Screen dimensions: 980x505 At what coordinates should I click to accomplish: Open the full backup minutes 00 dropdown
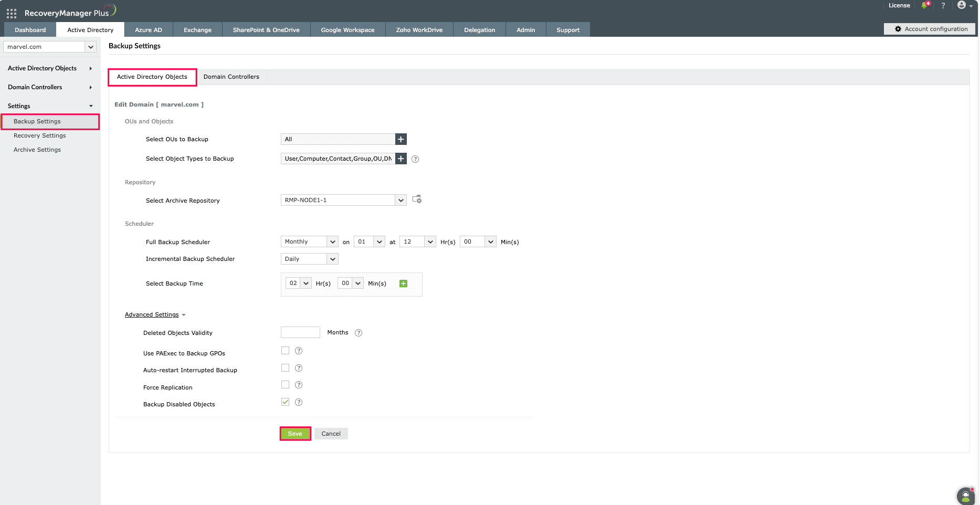[478, 241]
